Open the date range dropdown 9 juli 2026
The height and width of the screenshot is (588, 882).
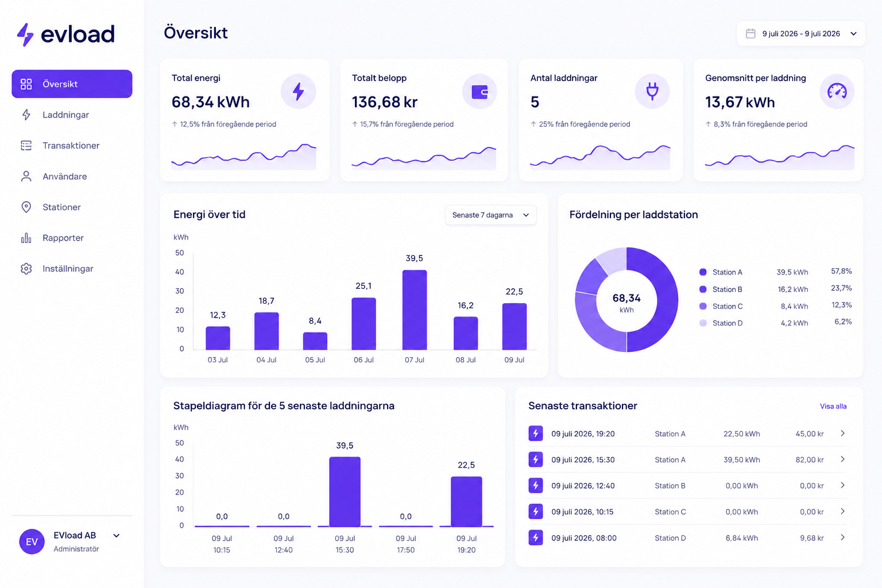(x=801, y=34)
